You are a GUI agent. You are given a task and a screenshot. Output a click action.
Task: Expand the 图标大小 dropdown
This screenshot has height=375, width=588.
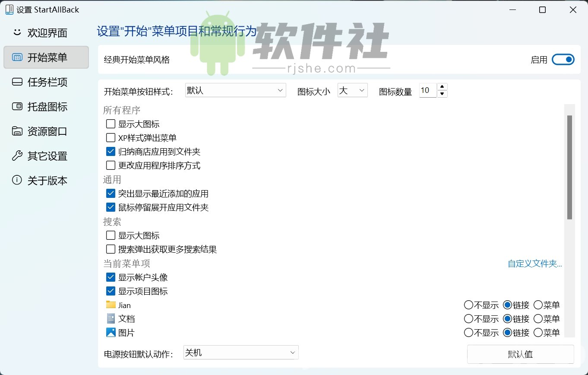(352, 90)
